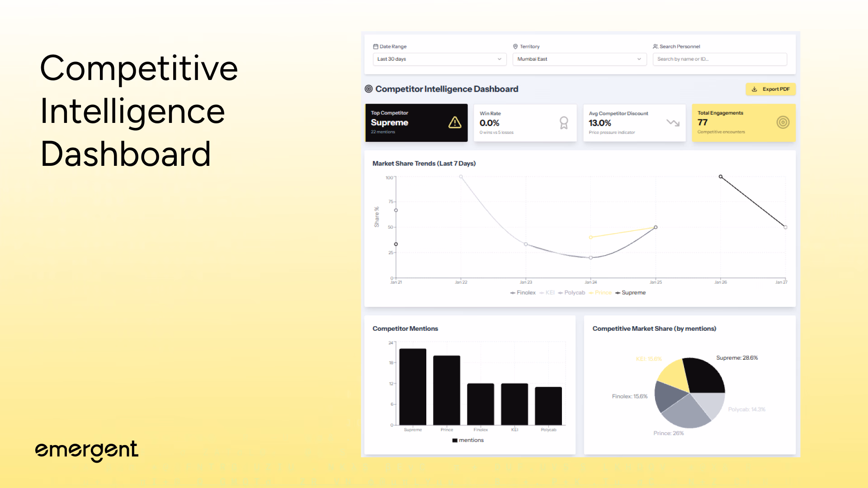Image resolution: width=868 pixels, height=488 pixels.
Task: Toggle the KEI legend entry
Action: pos(547,293)
